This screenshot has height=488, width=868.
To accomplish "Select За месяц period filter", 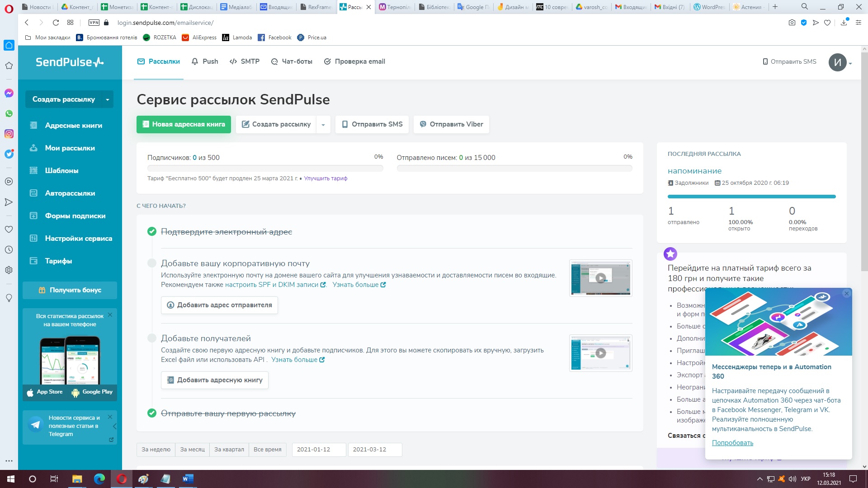I will (x=192, y=450).
